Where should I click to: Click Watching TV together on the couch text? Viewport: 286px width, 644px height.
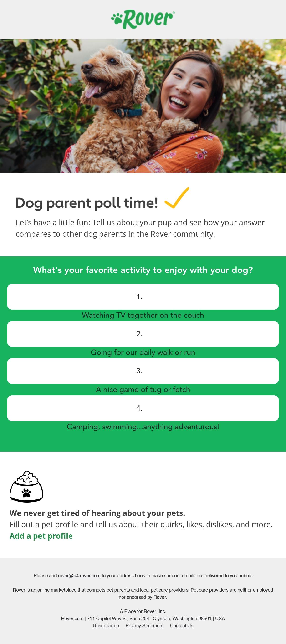[x=143, y=315]
